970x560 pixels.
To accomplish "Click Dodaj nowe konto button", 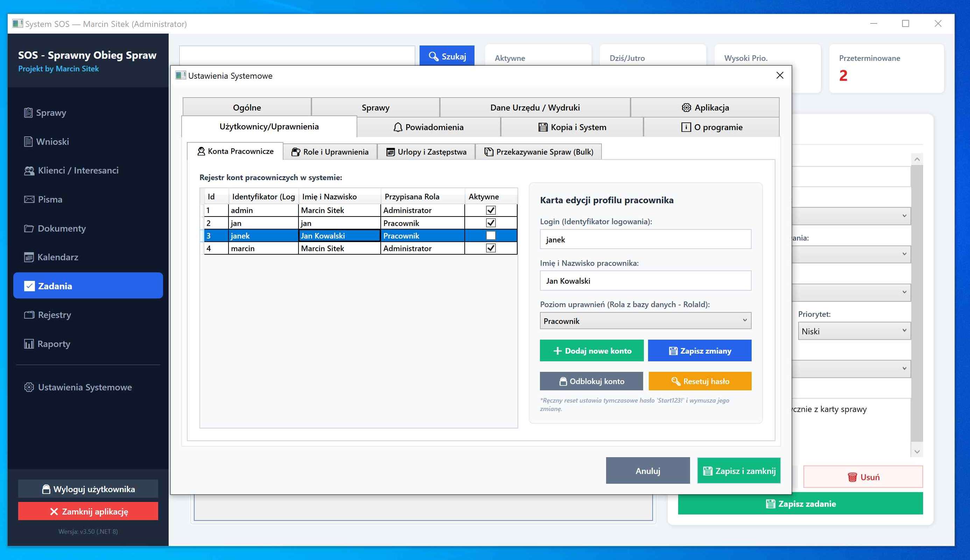I will pyautogui.click(x=591, y=350).
